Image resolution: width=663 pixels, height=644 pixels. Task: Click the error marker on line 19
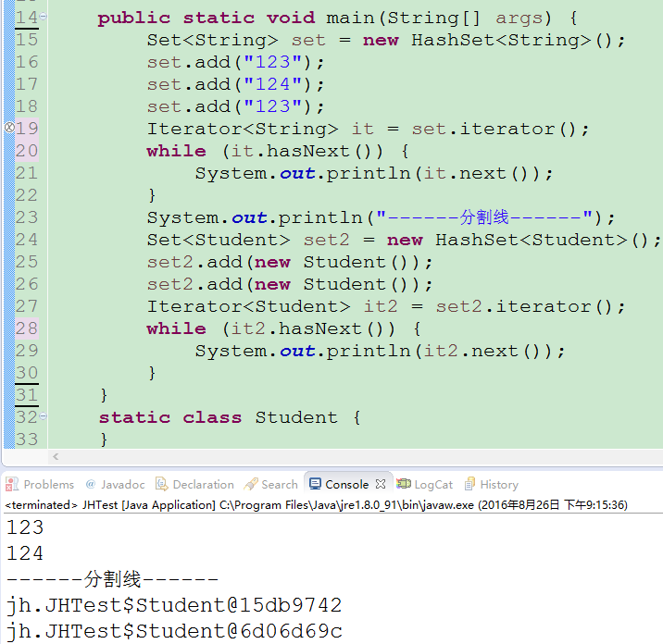(9, 128)
